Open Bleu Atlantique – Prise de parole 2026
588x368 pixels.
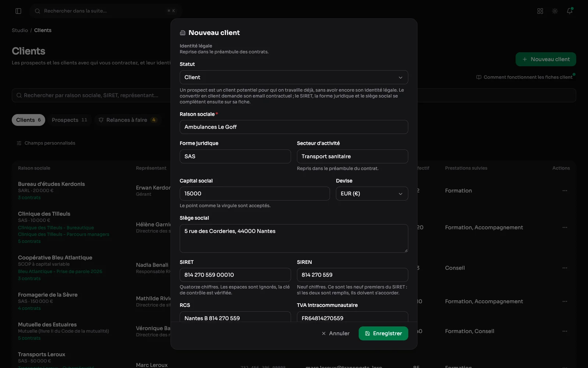coord(60,272)
